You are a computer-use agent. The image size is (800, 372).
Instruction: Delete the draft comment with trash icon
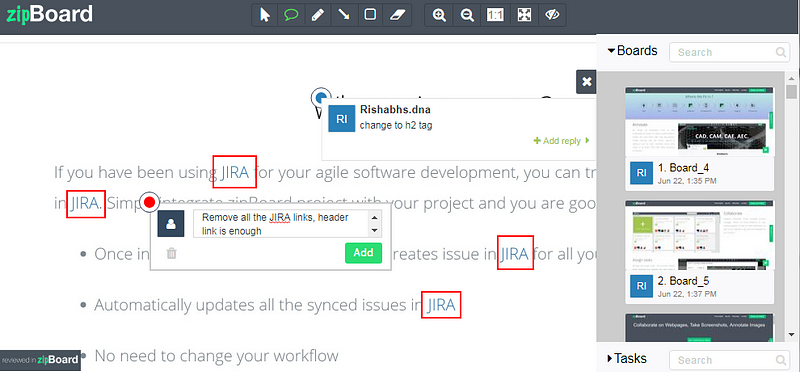point(171,253)
